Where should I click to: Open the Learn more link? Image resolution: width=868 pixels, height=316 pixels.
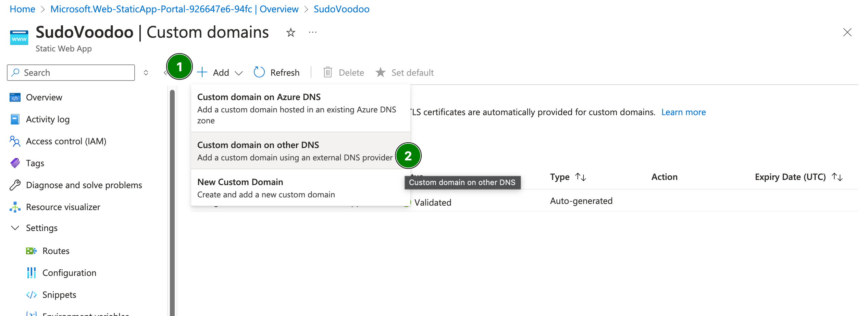(x=683, y=112)
